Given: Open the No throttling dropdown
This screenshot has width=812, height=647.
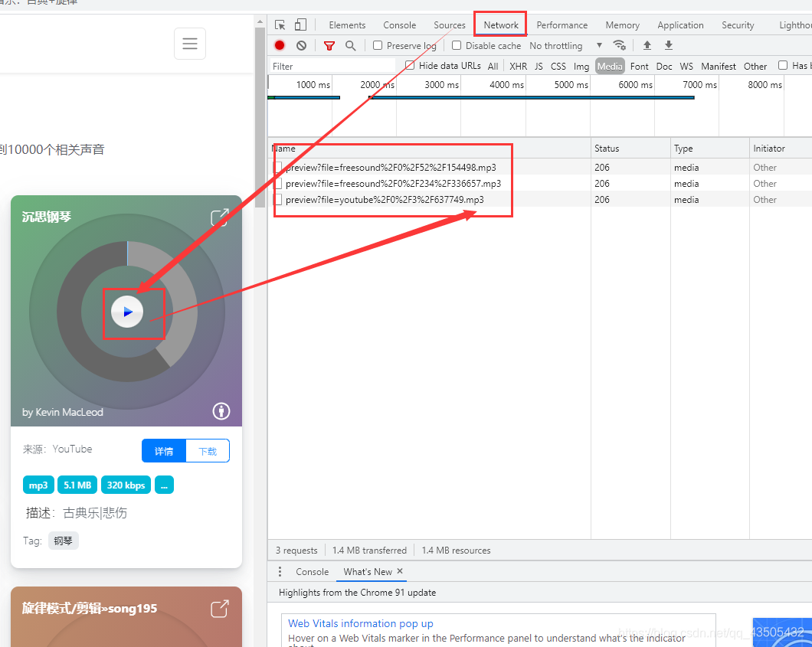Looking at the screenshot, I should click(565, 45).
